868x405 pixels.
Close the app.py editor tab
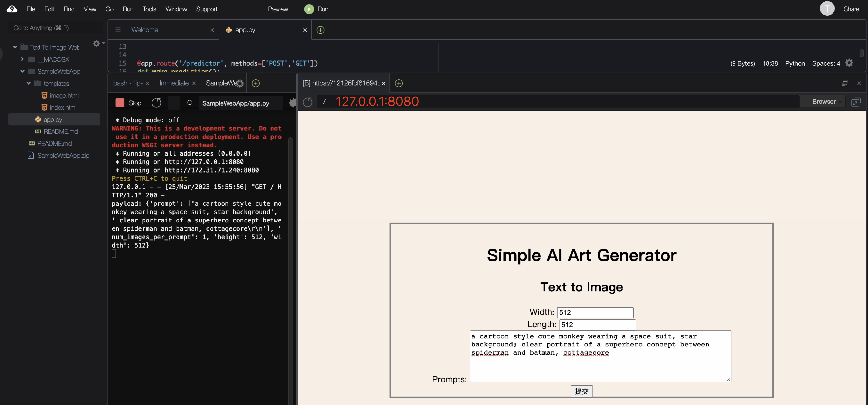[x=305, y=30]
